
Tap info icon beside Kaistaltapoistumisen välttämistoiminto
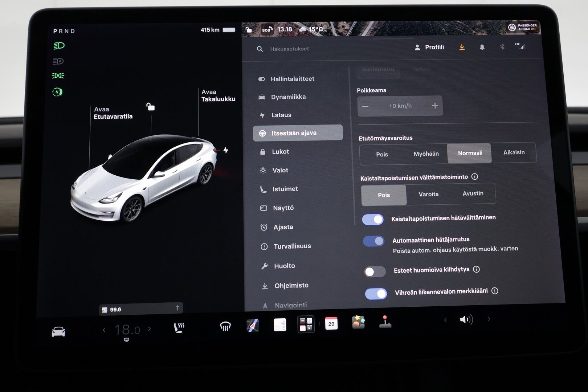pyautogui.click(x=475, y=176)
